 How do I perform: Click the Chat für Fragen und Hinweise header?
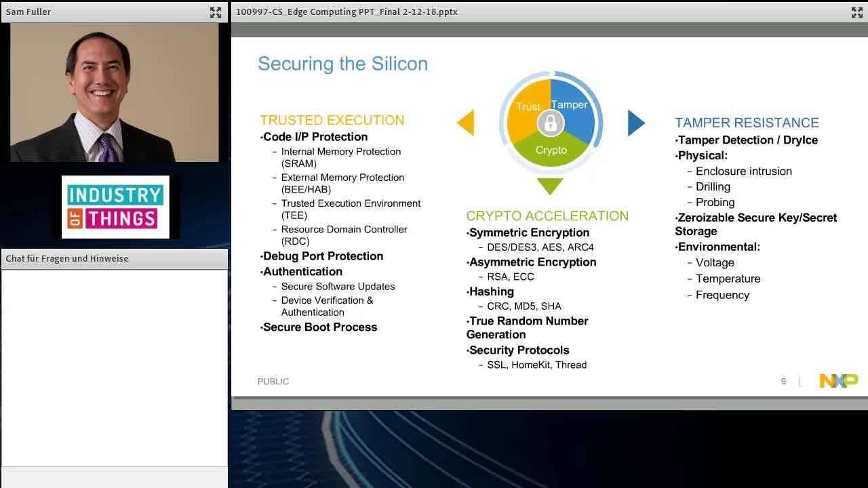66,258
